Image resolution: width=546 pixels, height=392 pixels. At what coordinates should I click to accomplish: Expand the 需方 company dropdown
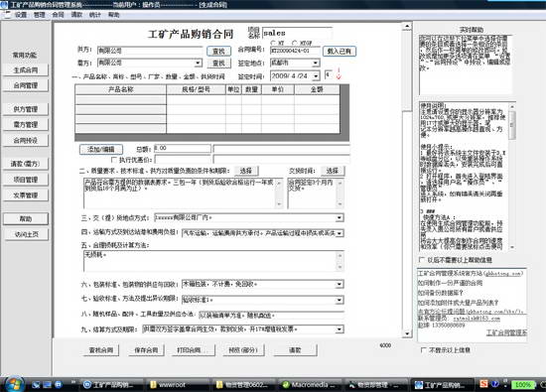pos(198,63)
